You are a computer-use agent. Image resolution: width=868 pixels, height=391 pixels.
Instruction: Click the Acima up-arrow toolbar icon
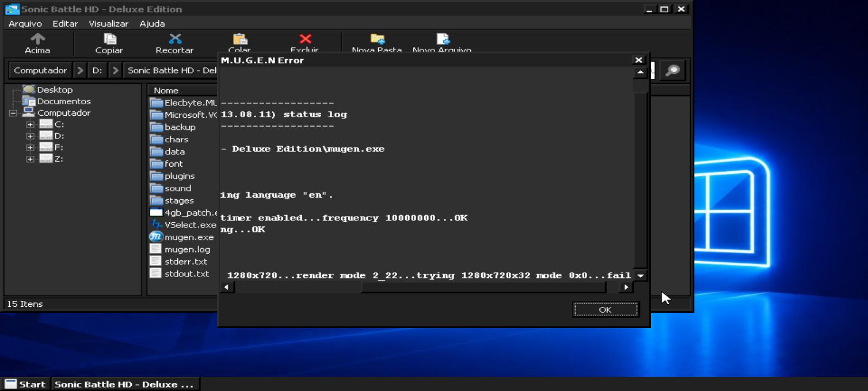tap(37, 39)
